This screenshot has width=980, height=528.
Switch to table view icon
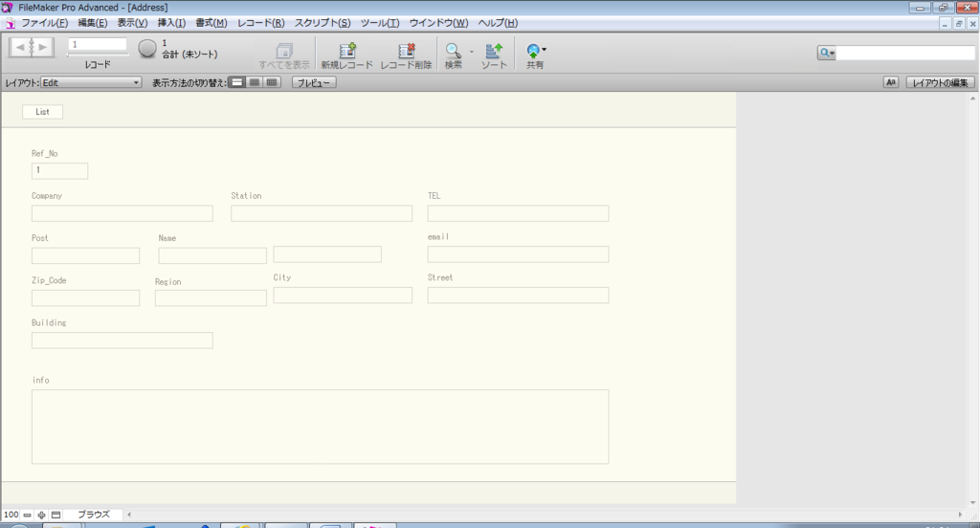(272, 82)
